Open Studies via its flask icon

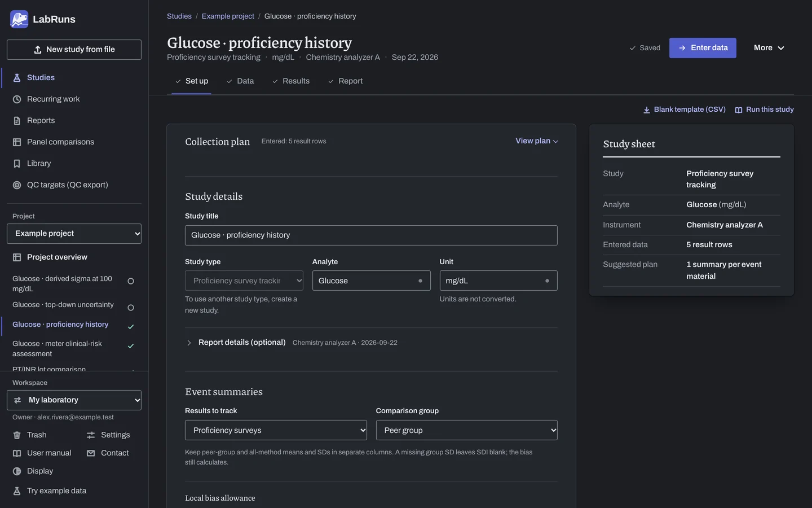(17, 78)
